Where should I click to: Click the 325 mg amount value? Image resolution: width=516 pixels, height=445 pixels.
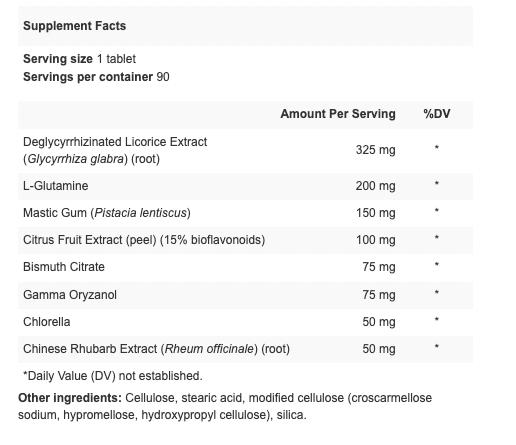pos(376,150)
